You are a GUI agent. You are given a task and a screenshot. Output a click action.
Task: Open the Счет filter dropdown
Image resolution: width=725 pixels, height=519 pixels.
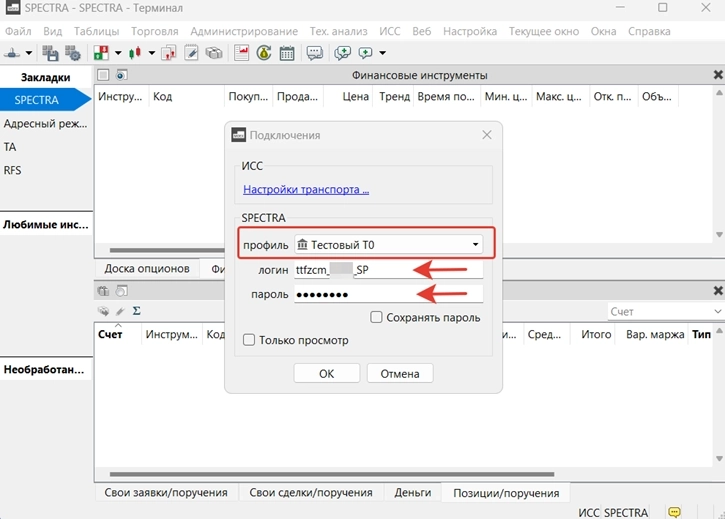click(664, 312)
